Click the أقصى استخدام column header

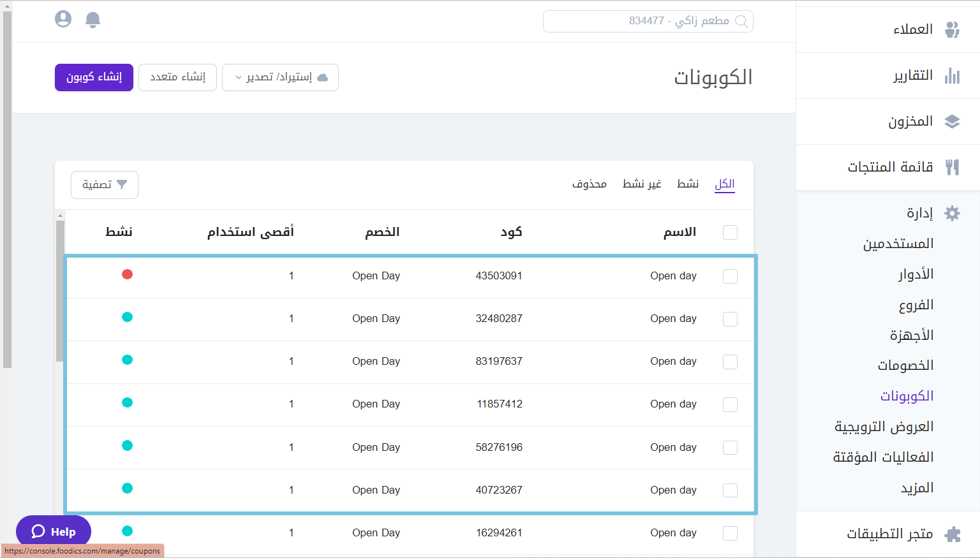click(x=251, y=231)
